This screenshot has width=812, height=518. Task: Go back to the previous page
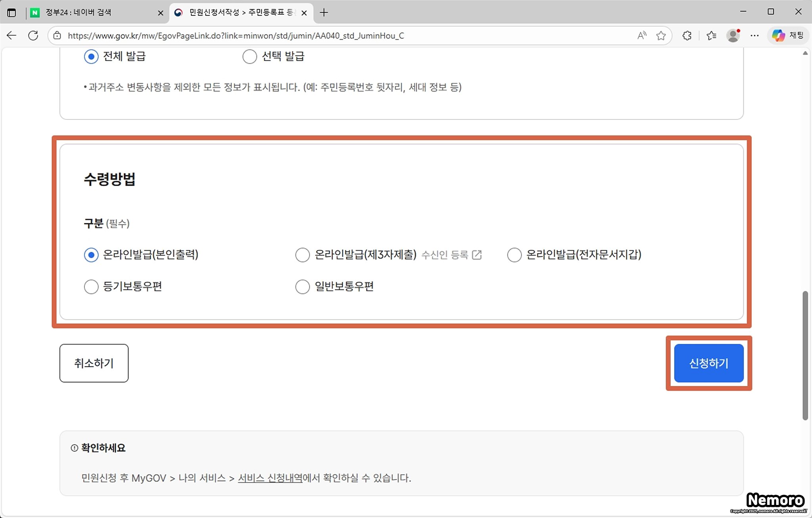11,36
